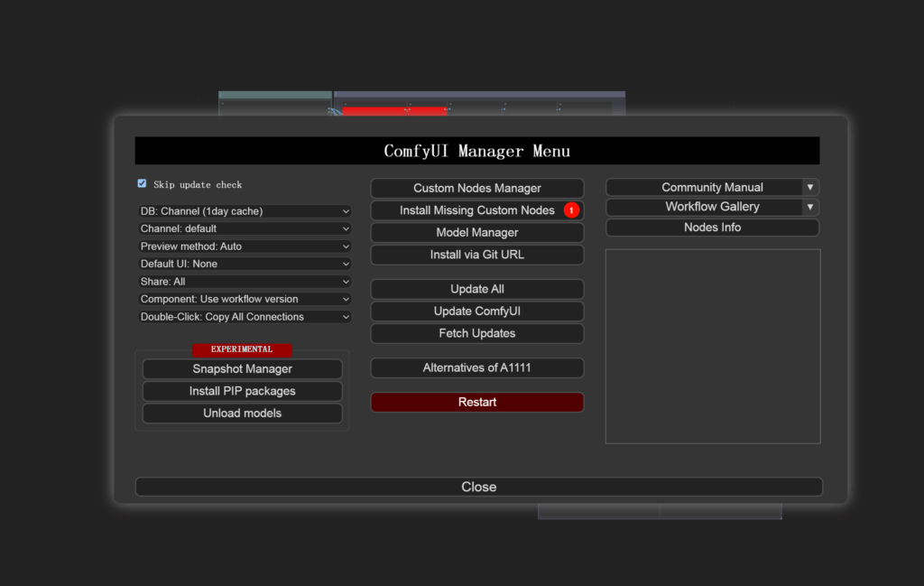Screen dimensions: 924x586
Task: Choose Install via Git URL
Action: click(477, 255)
